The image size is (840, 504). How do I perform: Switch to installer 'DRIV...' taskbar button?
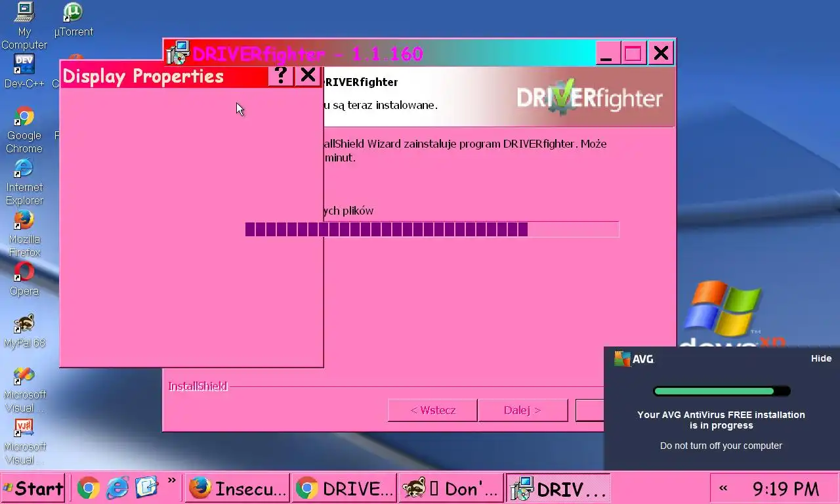[x=558, y=488]
